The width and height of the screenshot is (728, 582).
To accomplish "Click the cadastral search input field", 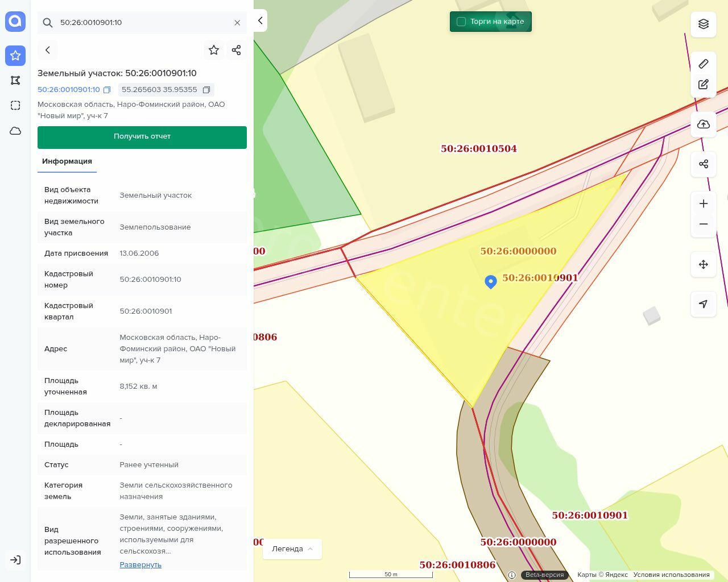I will pos(142,23).
